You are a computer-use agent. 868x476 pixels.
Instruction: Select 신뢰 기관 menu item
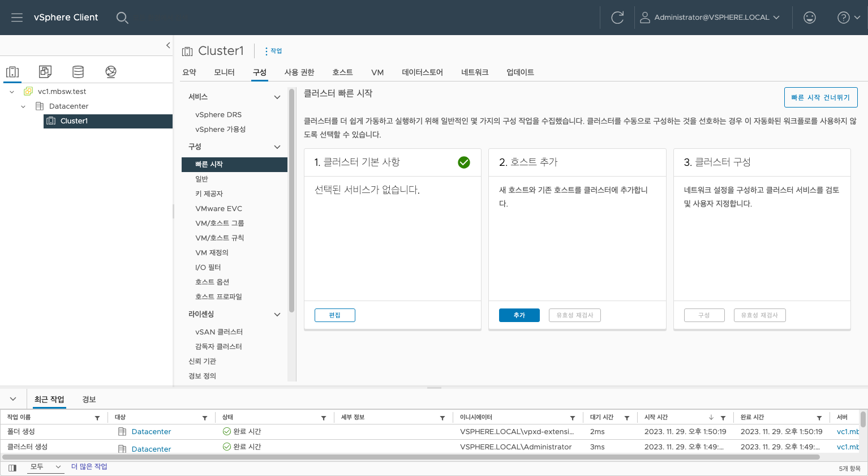pos(202,361)
